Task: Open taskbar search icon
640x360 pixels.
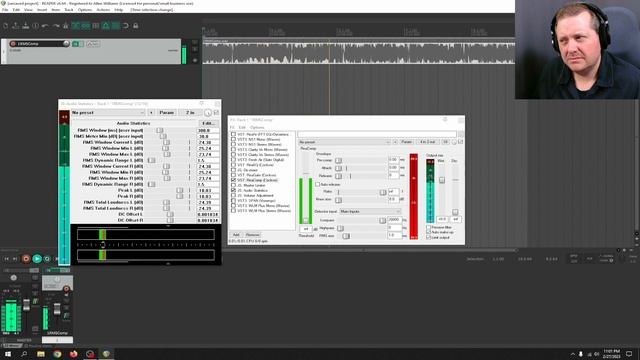Action: 24,354
